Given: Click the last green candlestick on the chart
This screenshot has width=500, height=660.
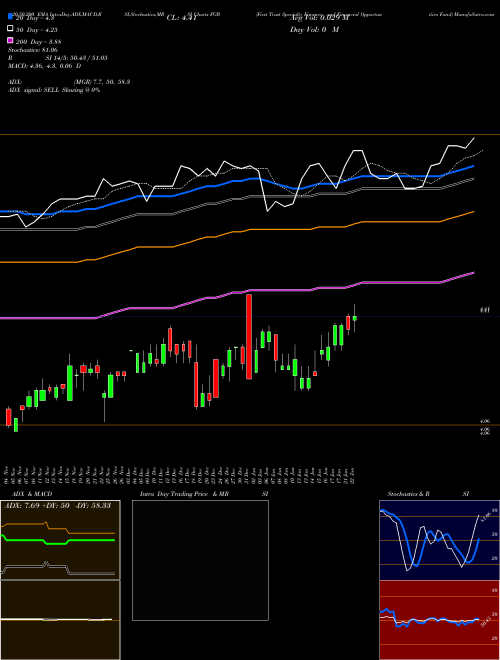Looking at the screenshot, I should [x=355, y=318].
